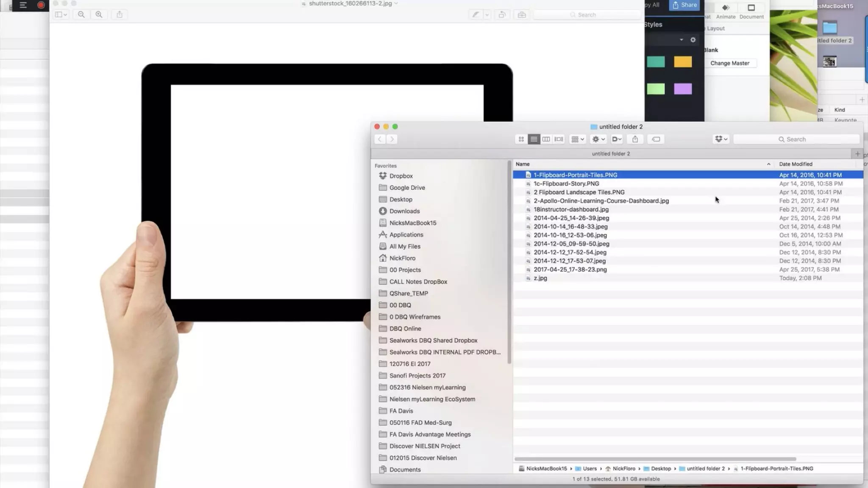Zoom in on the Preview image
The height and width of the screenshot is (488, 868).
tap(99, 14)
